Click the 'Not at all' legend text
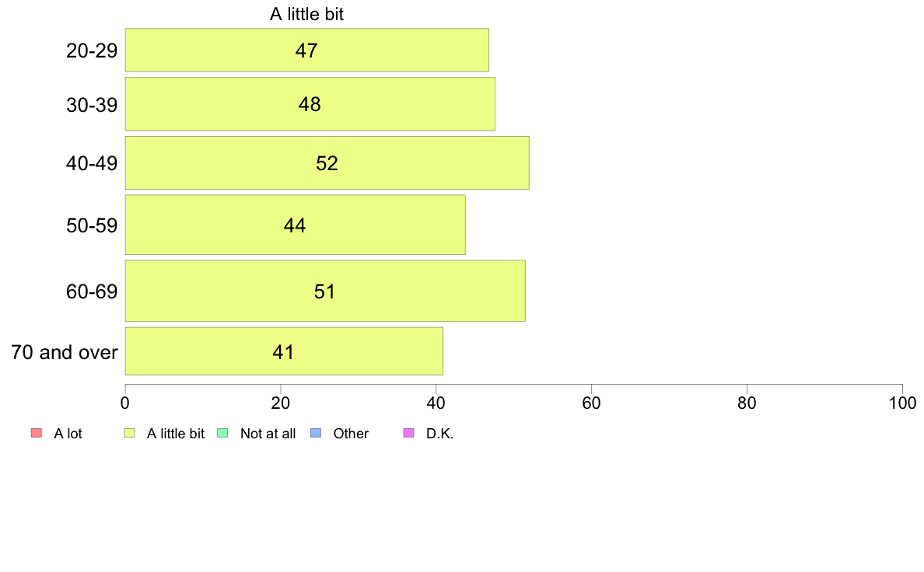 coord(268,434)
